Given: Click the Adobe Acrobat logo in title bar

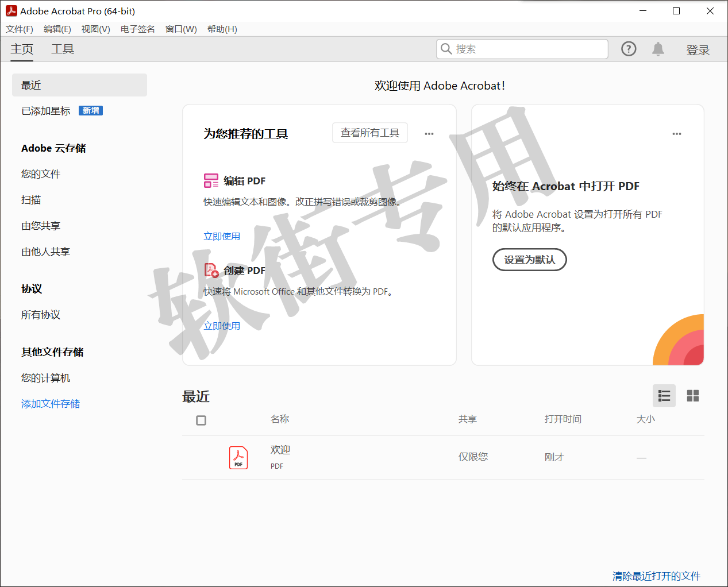Looking at the screenshot, I should (11, 11).
